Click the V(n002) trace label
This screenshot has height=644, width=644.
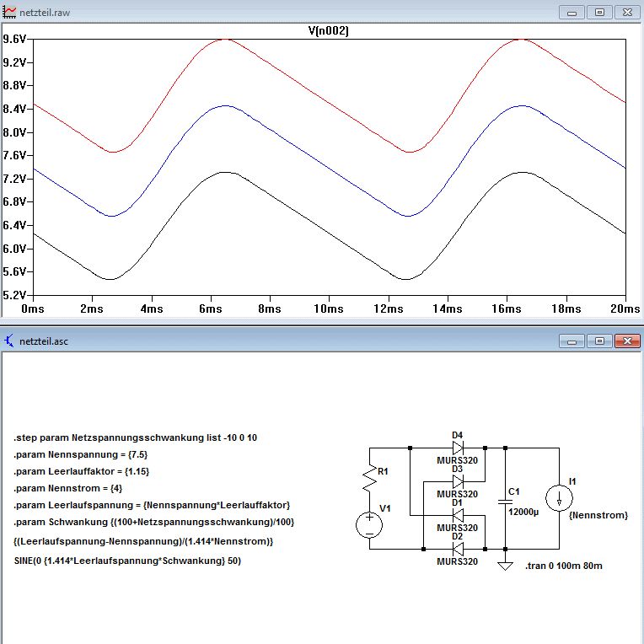point(328,31)
